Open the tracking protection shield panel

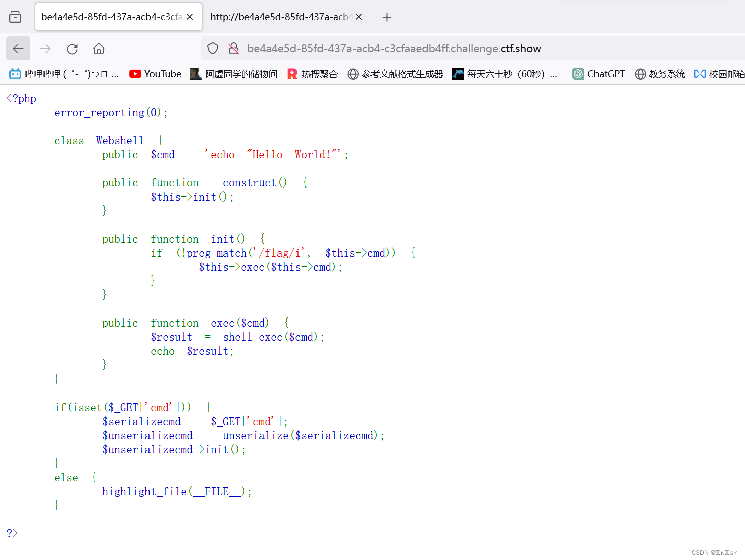pos(212,48)
